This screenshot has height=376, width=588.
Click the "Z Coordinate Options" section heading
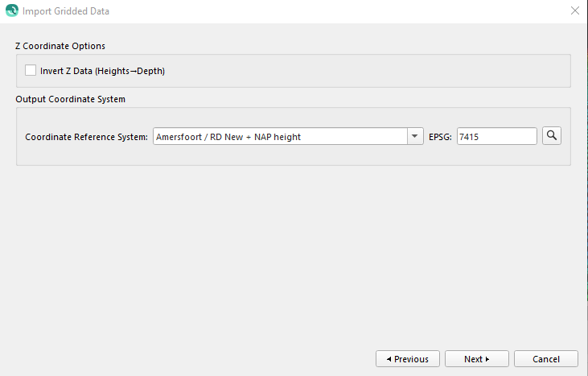60,46
